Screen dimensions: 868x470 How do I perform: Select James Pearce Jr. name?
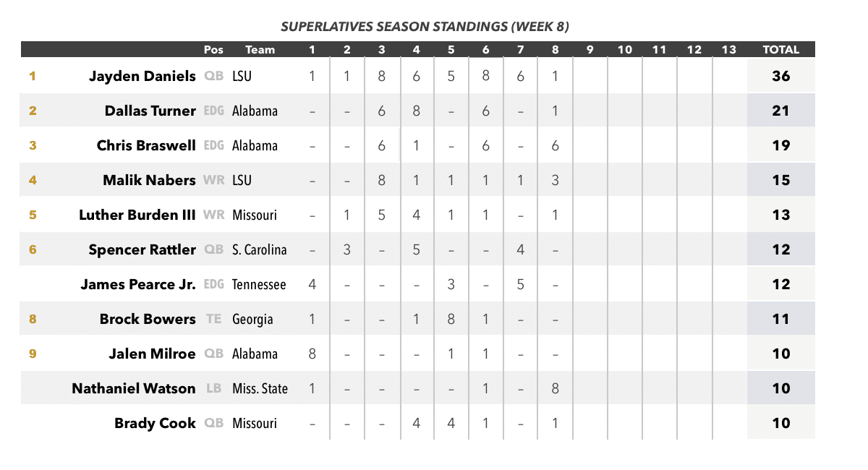point(138,284)
